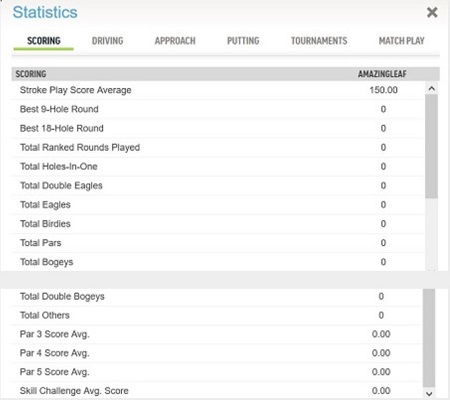This screenshot has width=450, height=400.
Task: Select the Skill Challenge Avg. Score row
Action: point(217,391)
